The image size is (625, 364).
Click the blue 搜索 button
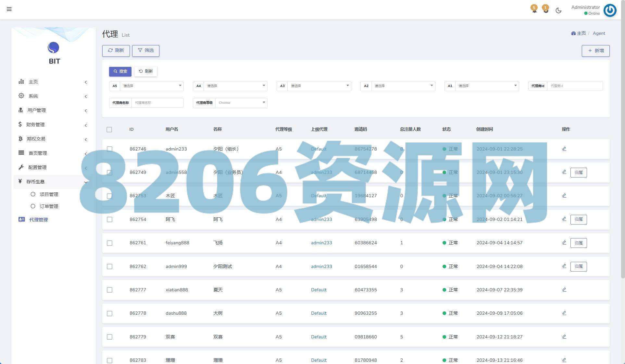click(120, 71)
